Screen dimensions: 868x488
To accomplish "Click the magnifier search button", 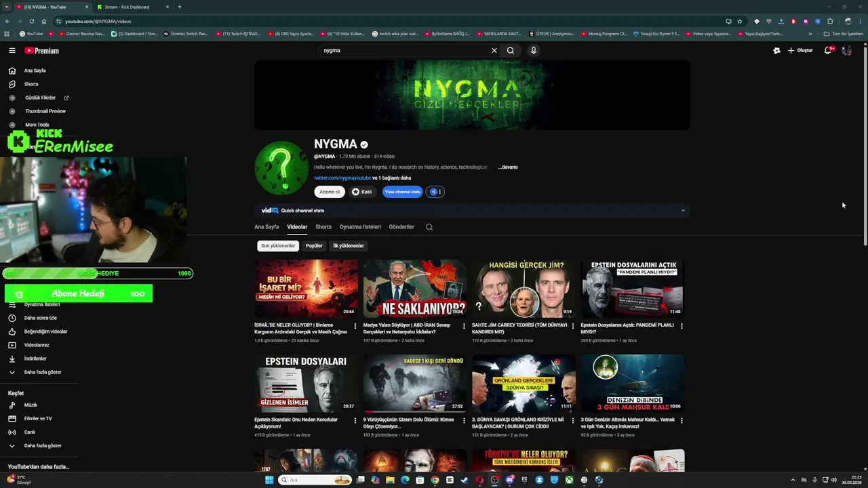I will click(x=511, y=50).
